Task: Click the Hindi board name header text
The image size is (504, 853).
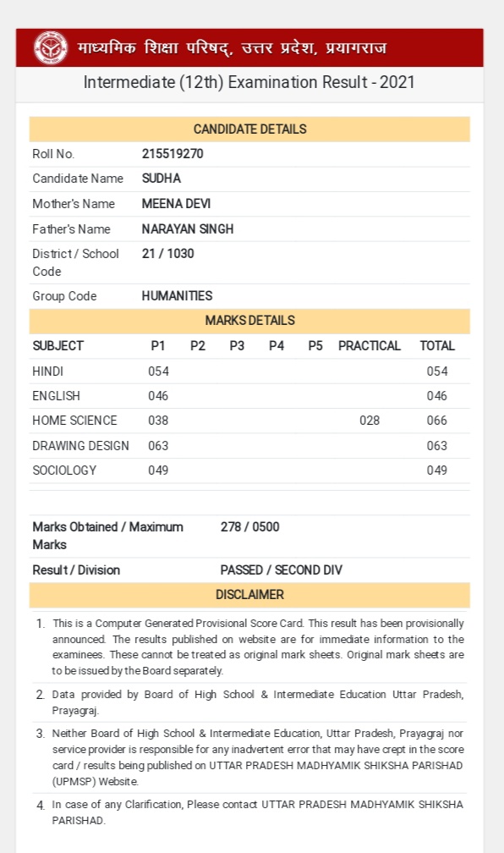Action: [233, 48]
